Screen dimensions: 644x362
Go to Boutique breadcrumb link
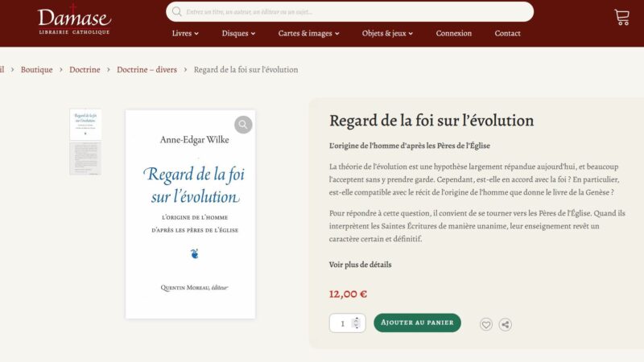click(36, 69)
